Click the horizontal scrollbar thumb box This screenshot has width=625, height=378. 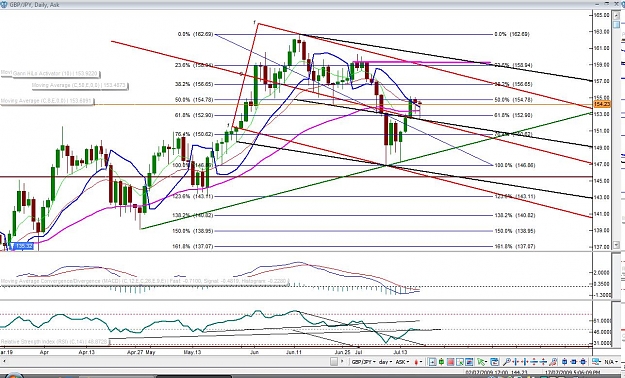point(334,362)
